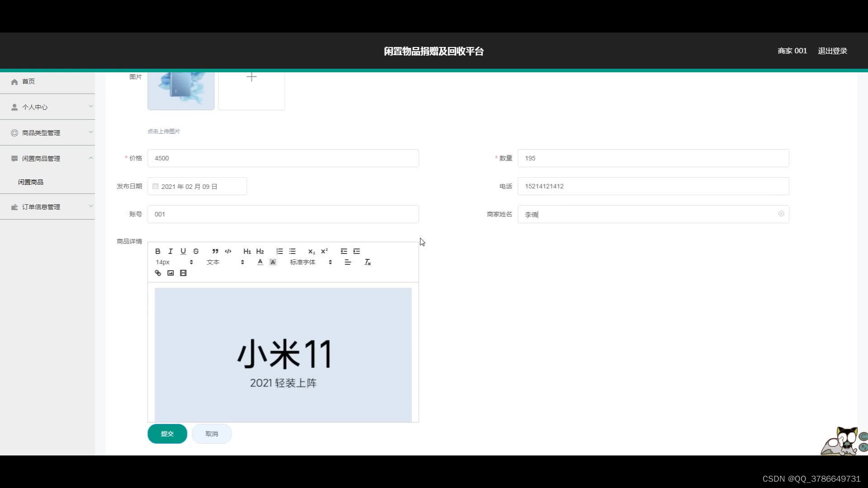Viewport: 868px width, 488px height.
Task: Apply subscript formatting
Action: [311, 251]
